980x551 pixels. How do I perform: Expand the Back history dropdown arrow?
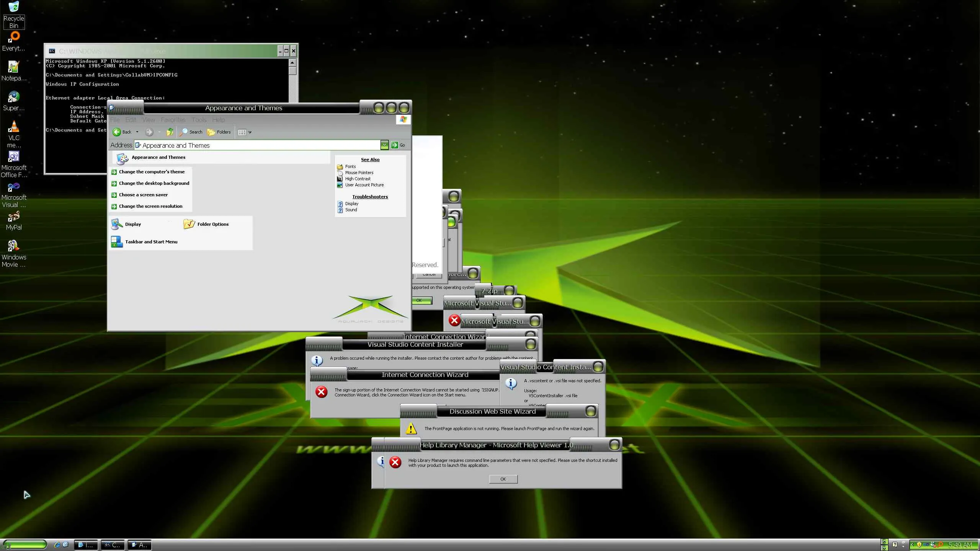click(137, 132)
